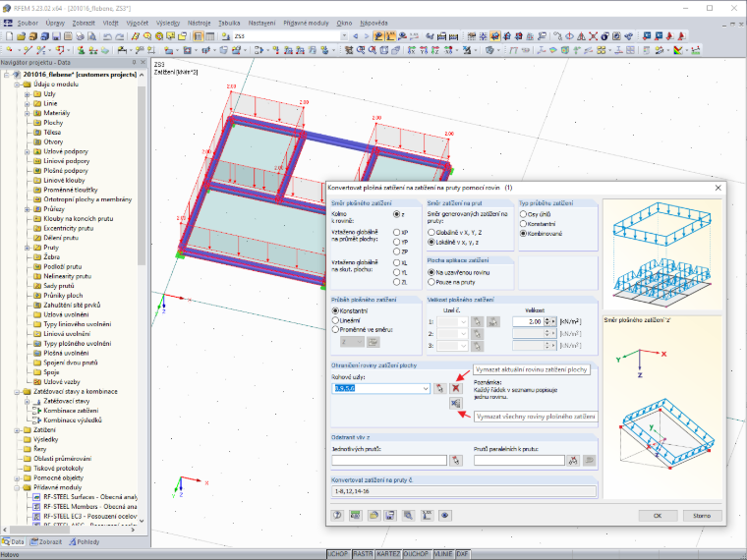The height and width of the screenshot is (560, 747).
Task: Click the Prutů paralelních k prutu input field
Action: [x=519, y=461]
